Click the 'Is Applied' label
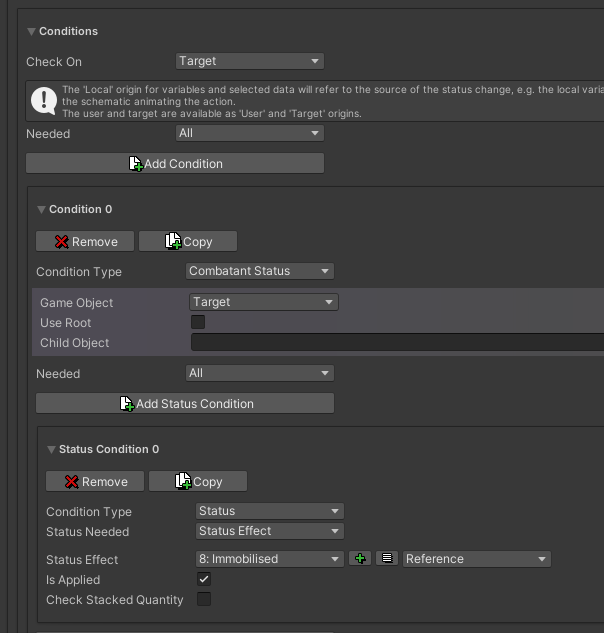This screenshot has width=604, height=633. (x=73, y=580)
